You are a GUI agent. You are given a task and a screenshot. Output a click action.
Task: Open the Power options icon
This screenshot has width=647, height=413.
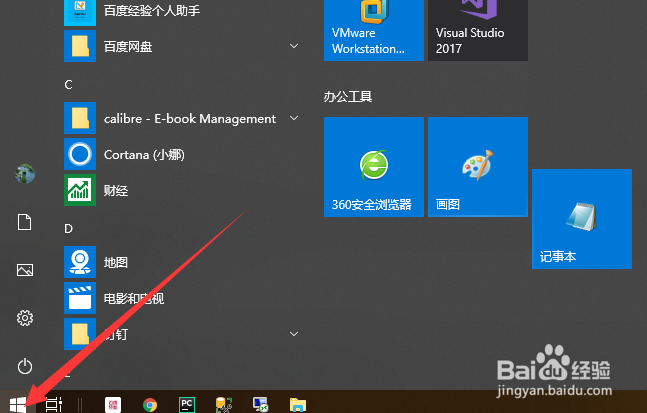pyautogui.click(x=25, y=366)
